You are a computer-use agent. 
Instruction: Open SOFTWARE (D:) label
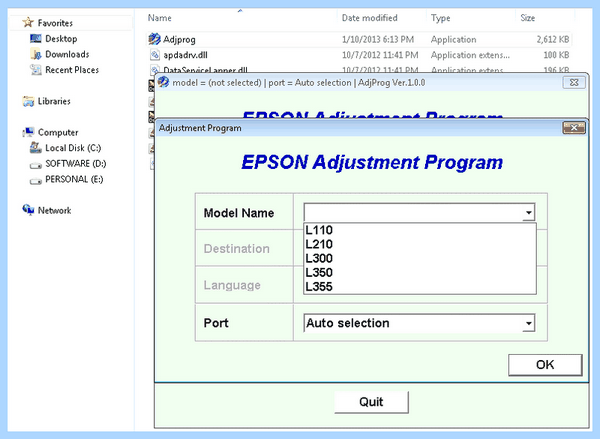point(76,164)
